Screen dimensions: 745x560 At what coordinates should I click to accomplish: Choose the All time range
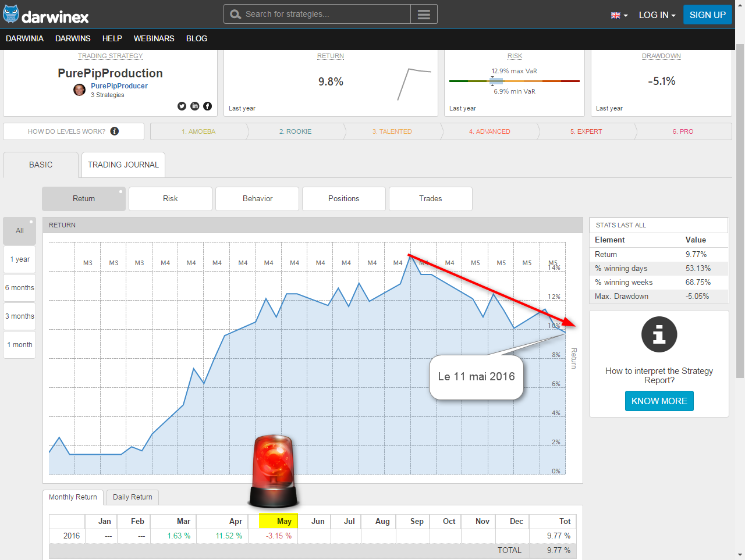pyautogui.click(x=20, y=231)
